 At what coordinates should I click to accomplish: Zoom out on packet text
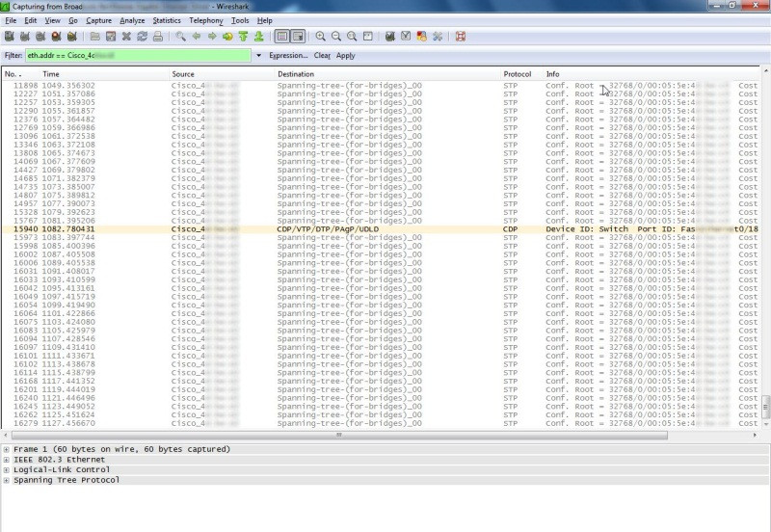tap(336, 37)
